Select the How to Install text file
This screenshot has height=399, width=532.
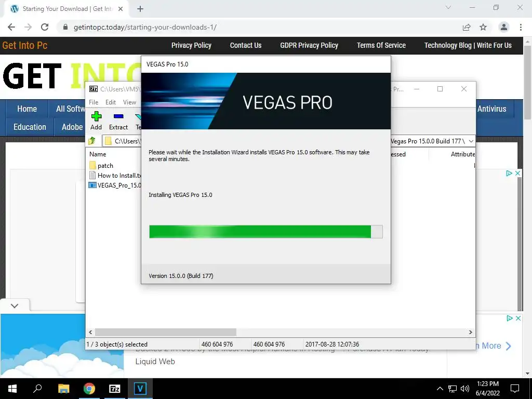point(115,176)
